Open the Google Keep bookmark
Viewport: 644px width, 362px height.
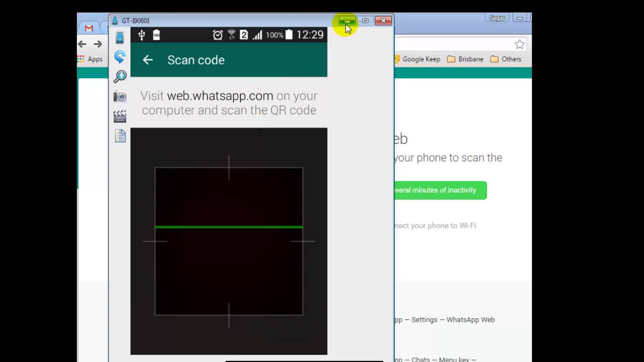(x=417, y=59)
